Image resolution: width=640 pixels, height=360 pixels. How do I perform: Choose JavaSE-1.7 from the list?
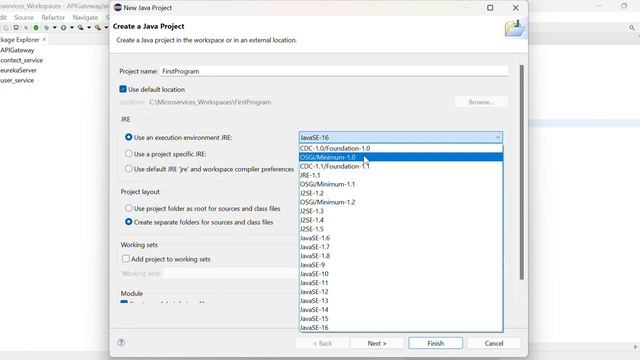401,247
